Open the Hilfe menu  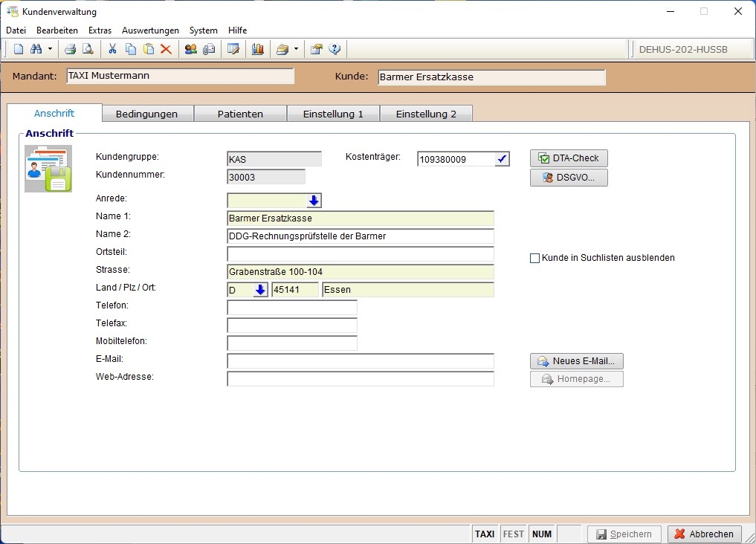pyautogui.click(x=237, y=30)
